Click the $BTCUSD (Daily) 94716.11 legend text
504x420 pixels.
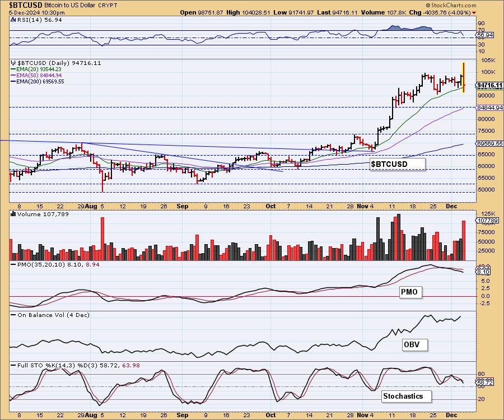click(59, 63)
